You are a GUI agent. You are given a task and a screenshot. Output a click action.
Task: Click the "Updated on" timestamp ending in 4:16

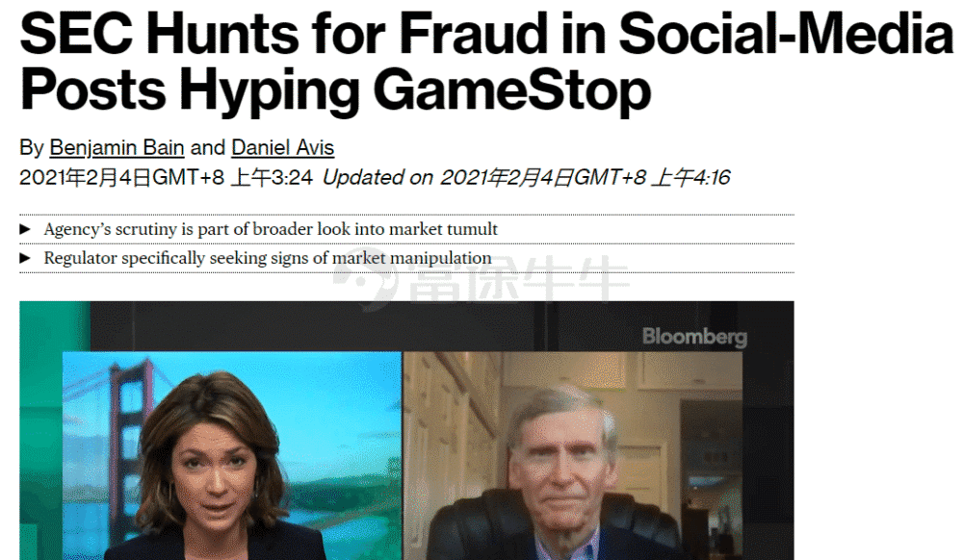click(x=526, y=178)
